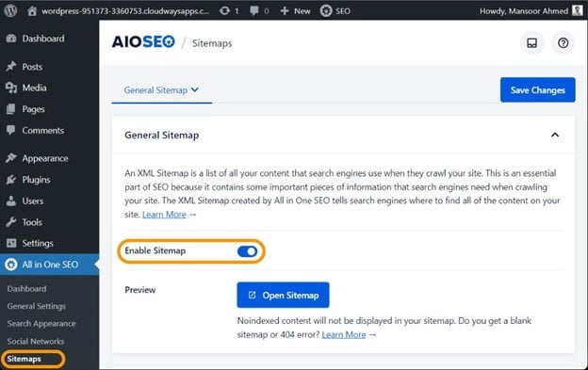Click the Tools wrench icon
The width and height of the screenshot is (588, 370).
(11, 222)
